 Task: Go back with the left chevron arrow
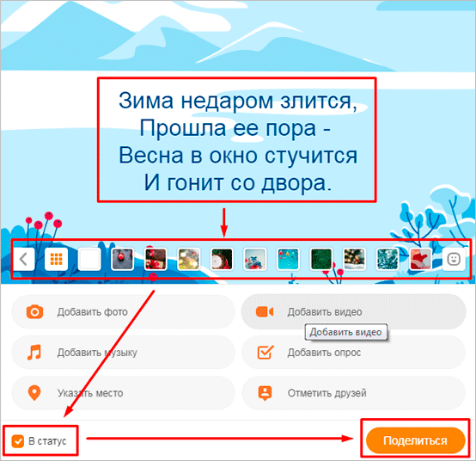pyautogui.click(x=24, y=259)
